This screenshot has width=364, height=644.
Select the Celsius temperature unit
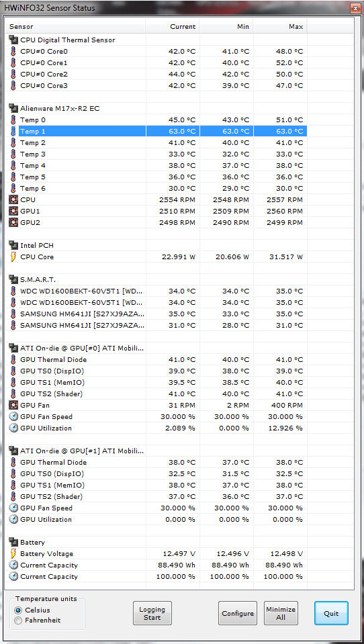point(18,610)
